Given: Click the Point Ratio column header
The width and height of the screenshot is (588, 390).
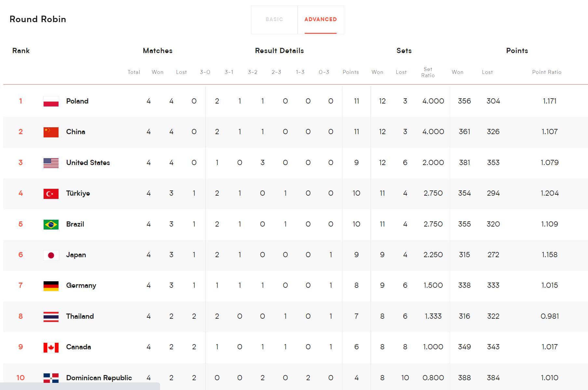Looking at the screenshot, I should click(x=547, y=72).
